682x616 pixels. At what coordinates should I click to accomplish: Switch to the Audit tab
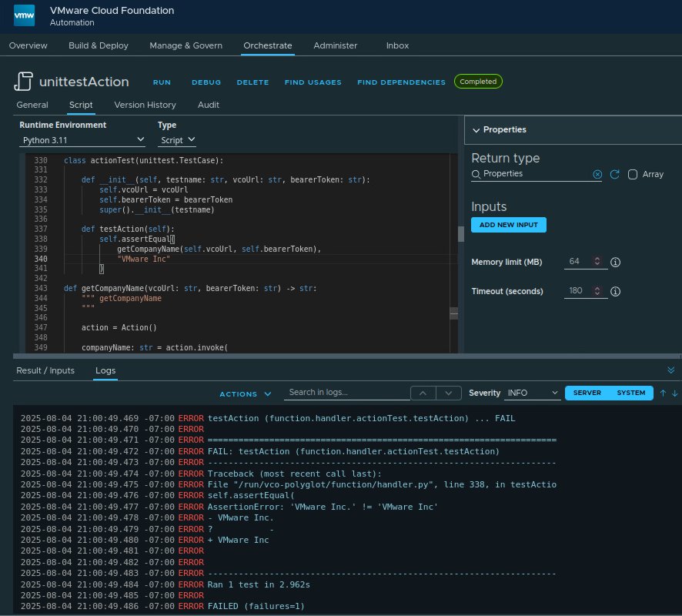pos(209,105)
